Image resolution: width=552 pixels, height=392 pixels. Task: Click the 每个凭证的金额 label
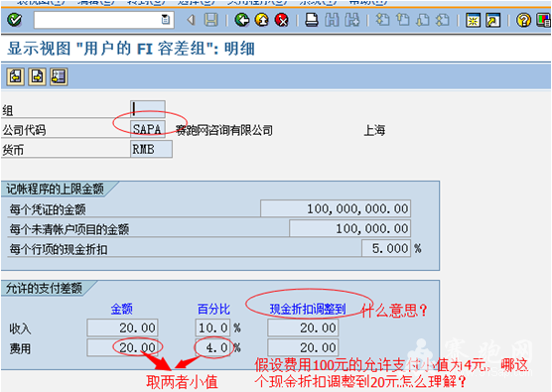tap(48, 209)
